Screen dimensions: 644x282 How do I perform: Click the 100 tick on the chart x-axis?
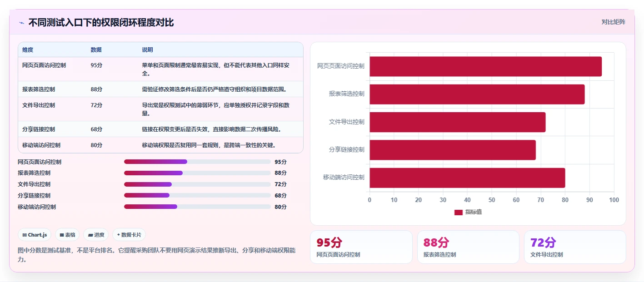(x=614, y=200)
